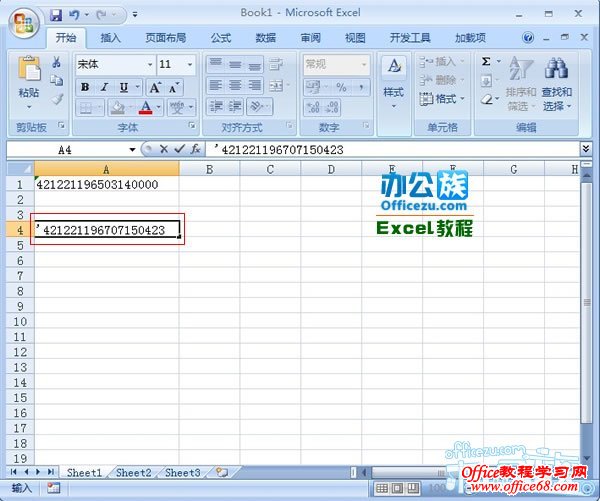Toggle italic formatting
The width and height of the screenshot is (600, 501).
(x=101, y=87)
